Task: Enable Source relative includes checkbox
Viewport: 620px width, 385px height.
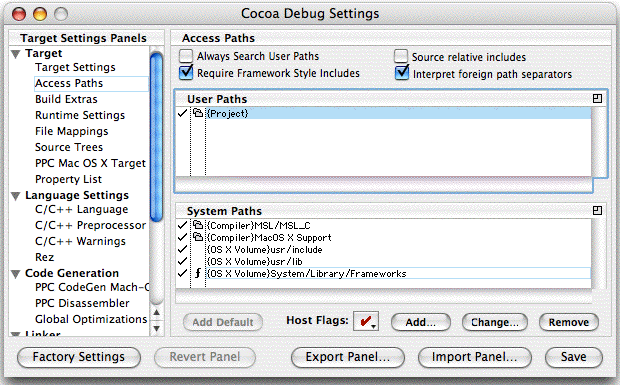Action: (401, 56)
